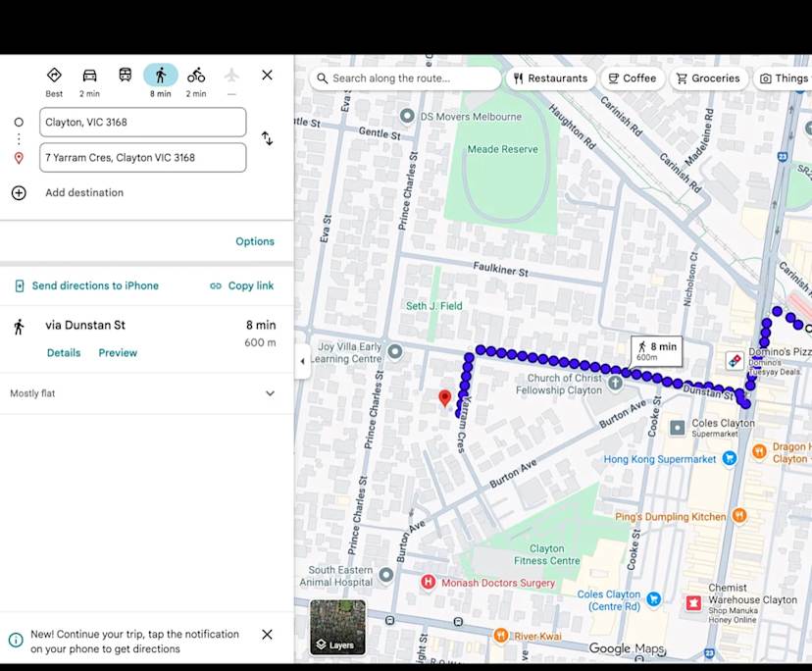The height and width of the screenshot is (671, 812).
Task: Select the Best travel mode icon
Action: (54, 76)
